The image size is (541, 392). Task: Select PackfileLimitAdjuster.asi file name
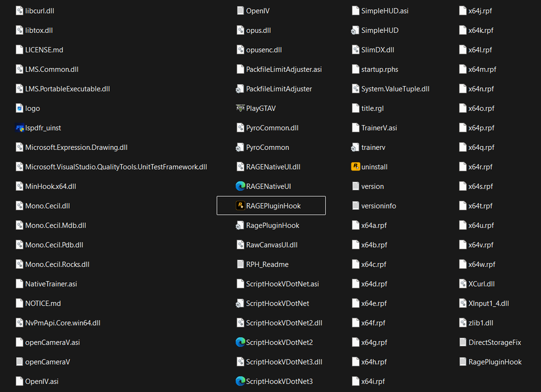click(x=284, y=69)
